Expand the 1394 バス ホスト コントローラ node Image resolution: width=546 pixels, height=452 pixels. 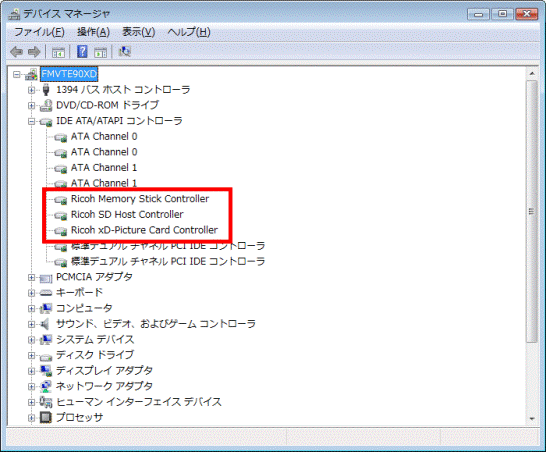click(31, 90)
